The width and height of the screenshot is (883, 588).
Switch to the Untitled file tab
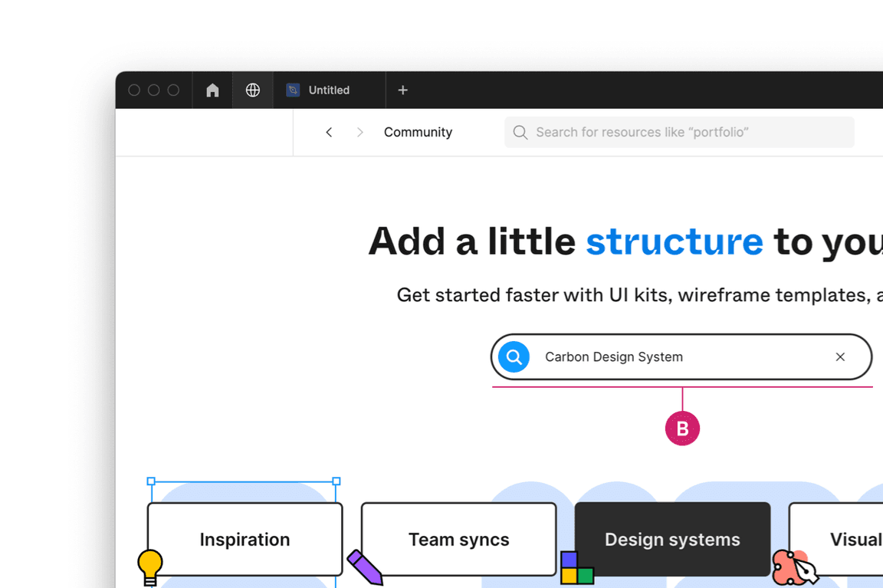pyautogui.click(x=329, y=90)
